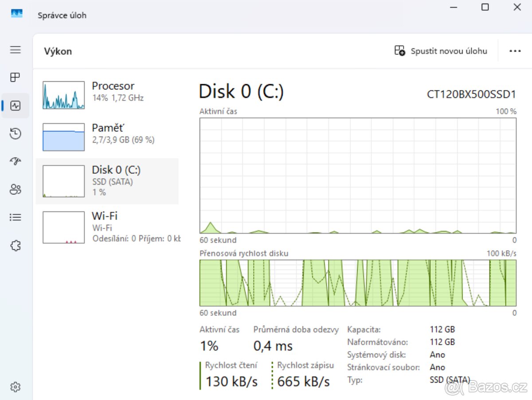Image resolution: width=532 pixels, height=400 pixels.
Task: Click the CPU usage mini graph thumbnail
Action: click(x=63, y=94)
